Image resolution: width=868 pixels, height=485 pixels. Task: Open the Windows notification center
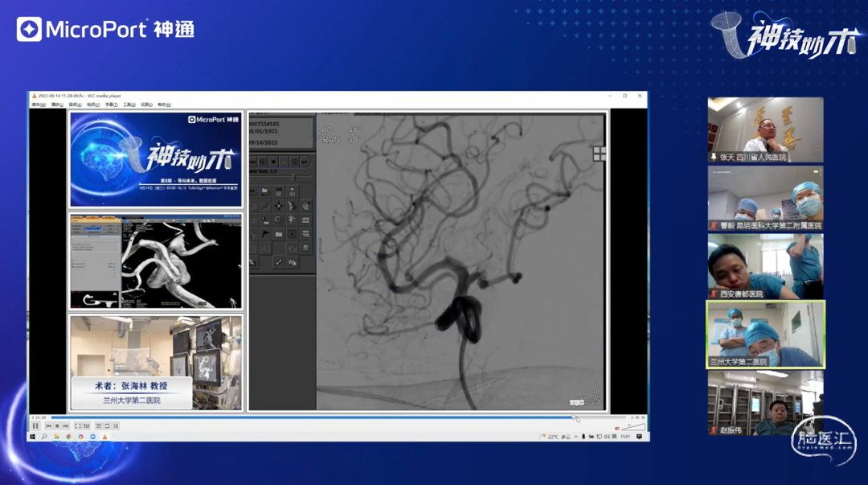coord(640,437)
